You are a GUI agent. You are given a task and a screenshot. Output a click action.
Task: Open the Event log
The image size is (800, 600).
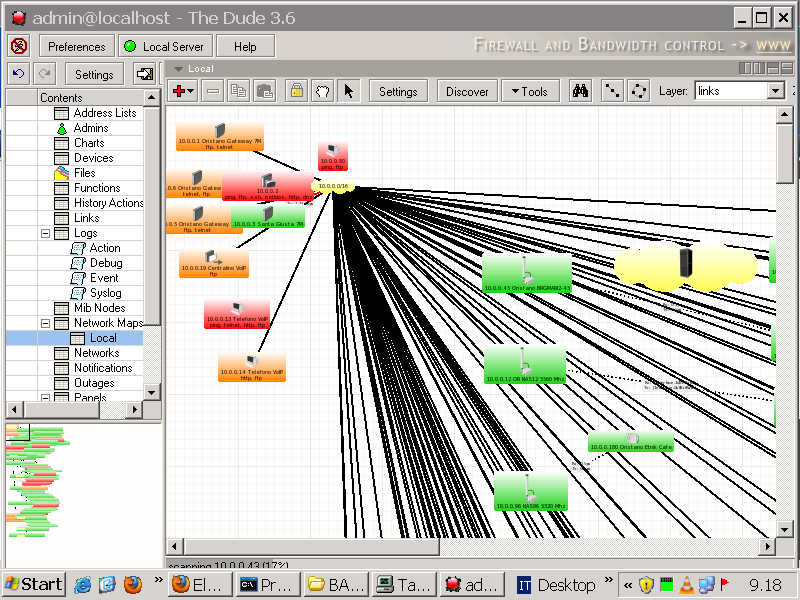[104, 278]
